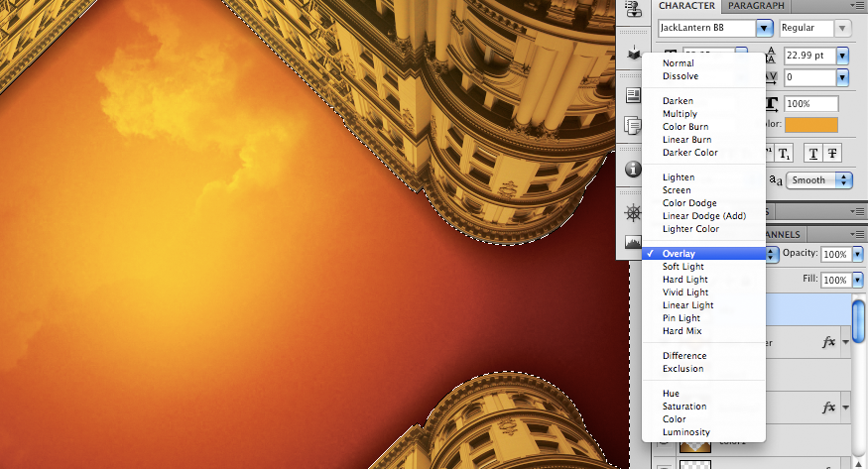Click the horizontal scale 100% field
The width and height of the screenshot is (868, 469).
point(811,103)
